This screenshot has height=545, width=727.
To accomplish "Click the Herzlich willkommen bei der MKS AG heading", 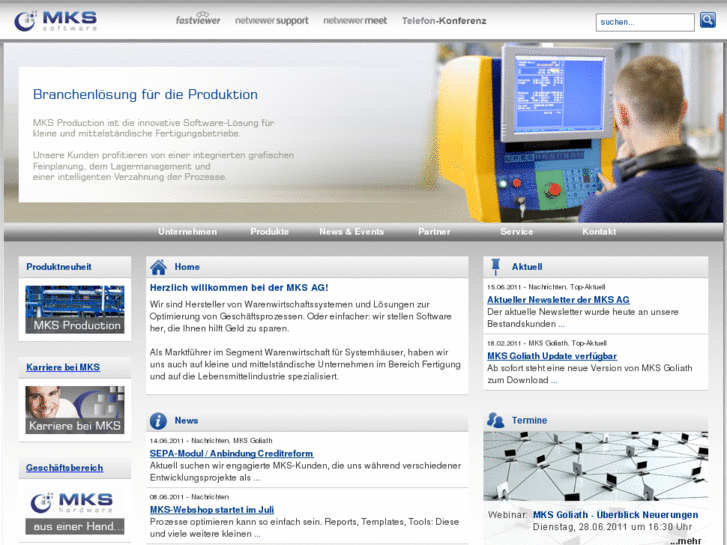I will [239, 288].
